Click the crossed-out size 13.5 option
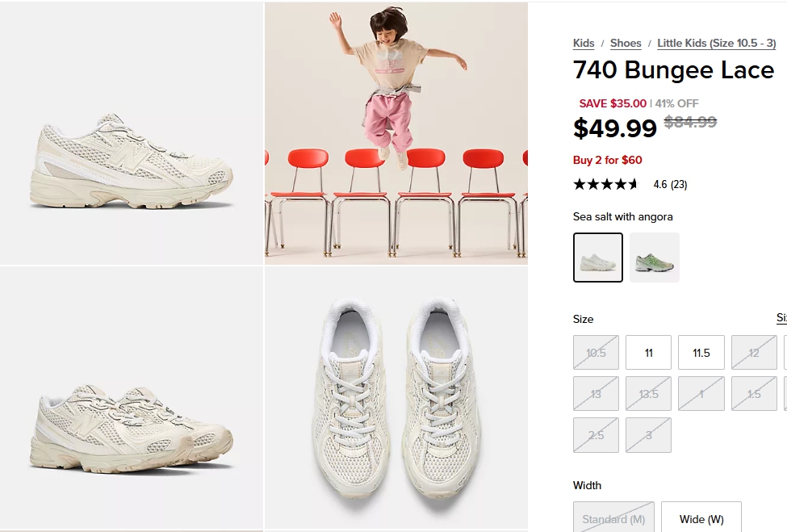Image resolution: width=787 pixels, height=532 pixels. point(648,394)
